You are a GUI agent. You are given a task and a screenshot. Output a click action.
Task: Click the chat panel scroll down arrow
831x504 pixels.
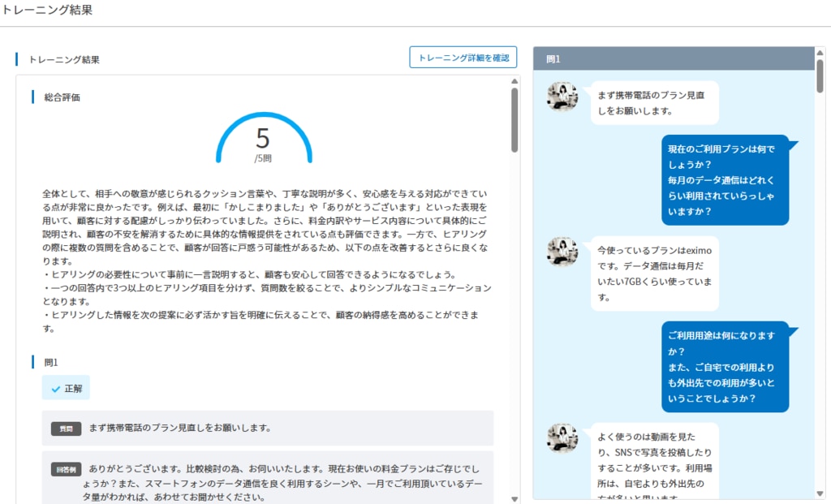point(820,494)
